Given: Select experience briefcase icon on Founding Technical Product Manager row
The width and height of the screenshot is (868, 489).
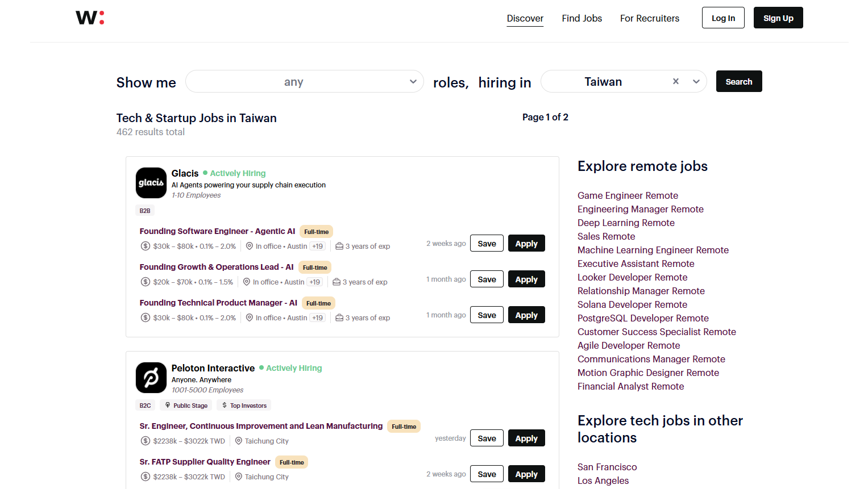Looking at the screenshot, I should point(339,318).
